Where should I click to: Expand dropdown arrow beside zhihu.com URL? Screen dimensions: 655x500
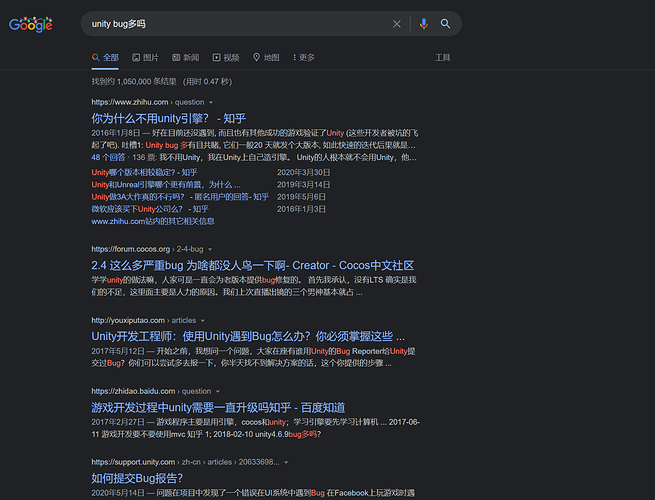[211, 102]
